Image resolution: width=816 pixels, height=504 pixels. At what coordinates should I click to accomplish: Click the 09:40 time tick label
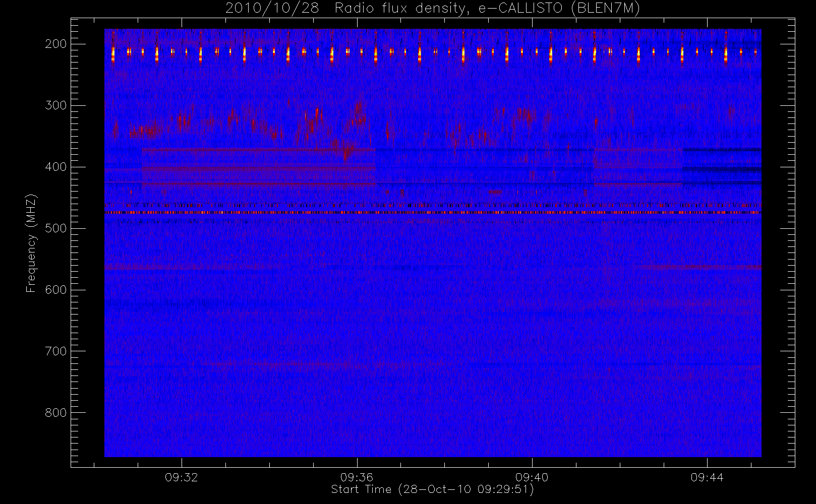[x=532, y=477]
